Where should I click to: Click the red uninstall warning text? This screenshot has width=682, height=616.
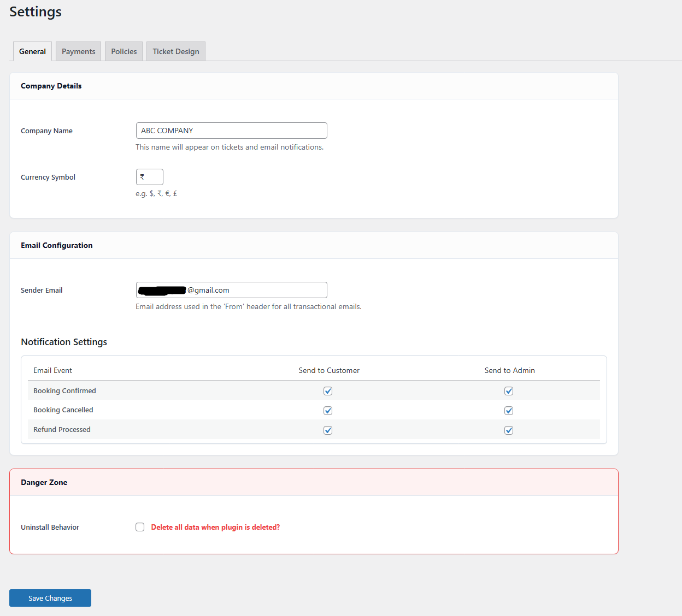(215, 526)
